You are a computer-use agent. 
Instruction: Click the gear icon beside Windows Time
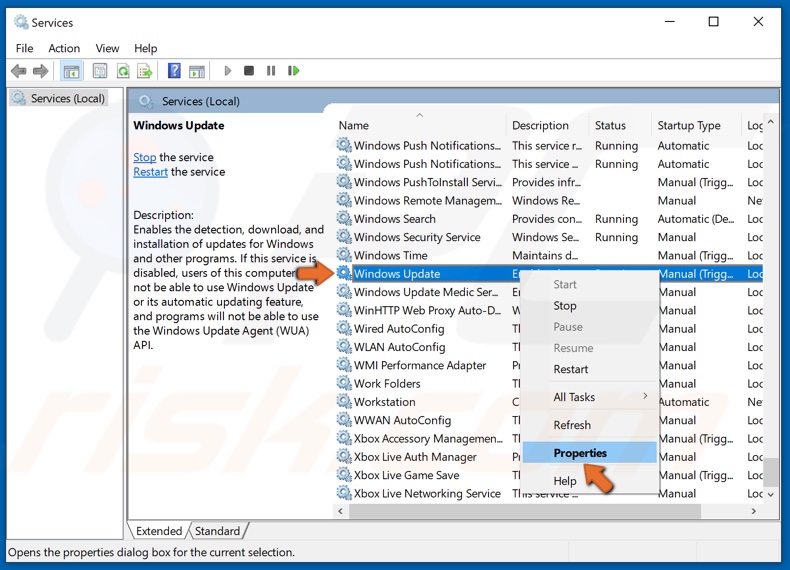click(344, 255)
